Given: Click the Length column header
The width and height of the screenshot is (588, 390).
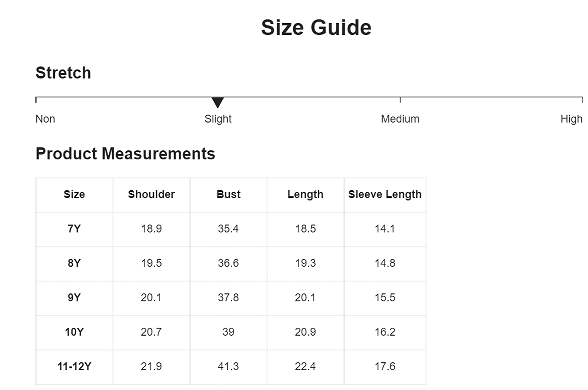Looking at the screenshot, I should [305, 194].
